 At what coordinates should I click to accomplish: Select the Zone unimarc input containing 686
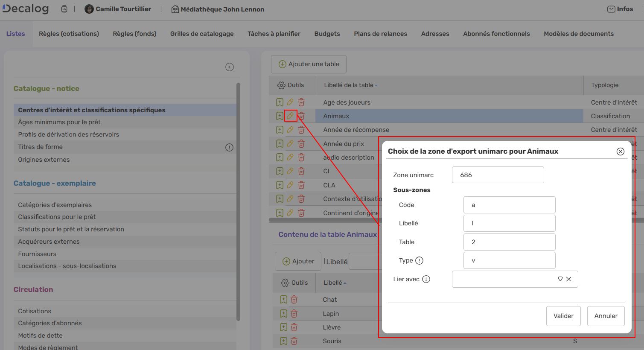(x=498, y=175)
